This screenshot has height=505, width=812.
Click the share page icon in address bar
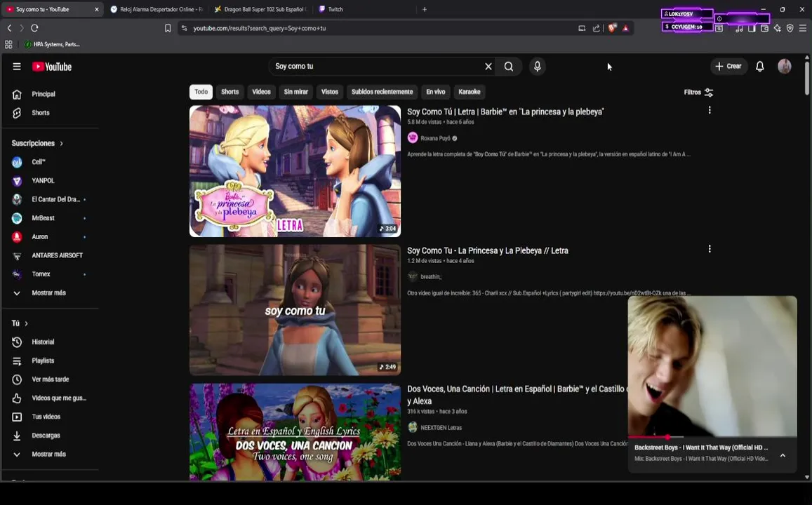[x=597, y=28]
